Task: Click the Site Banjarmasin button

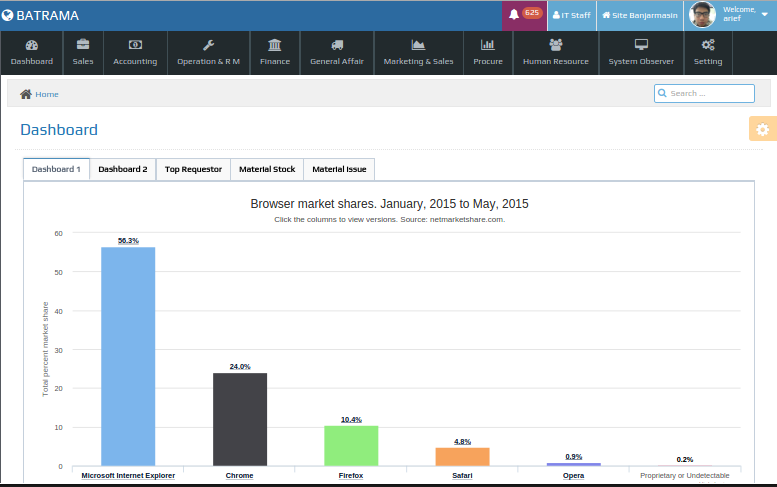Action: click(640, 15)
